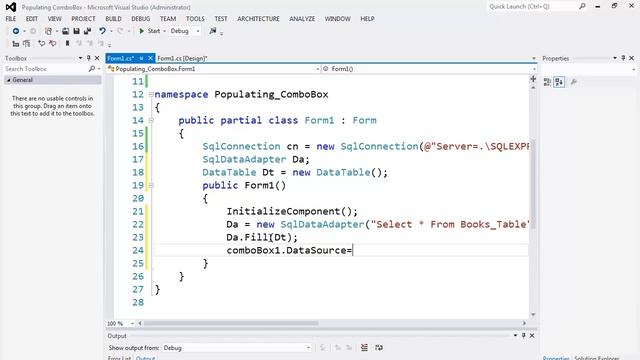640x360 pixels.
Task: Open the Output window position dropdown
Action: pyautogui.click(x=516, y=336)
